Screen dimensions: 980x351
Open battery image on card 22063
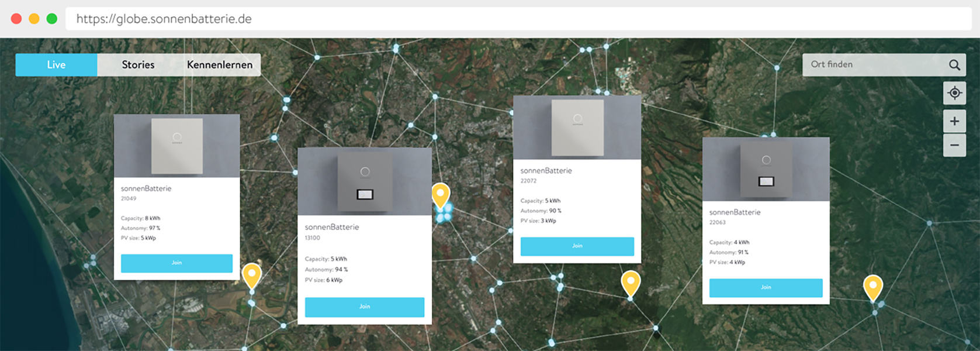coord(766,170)
